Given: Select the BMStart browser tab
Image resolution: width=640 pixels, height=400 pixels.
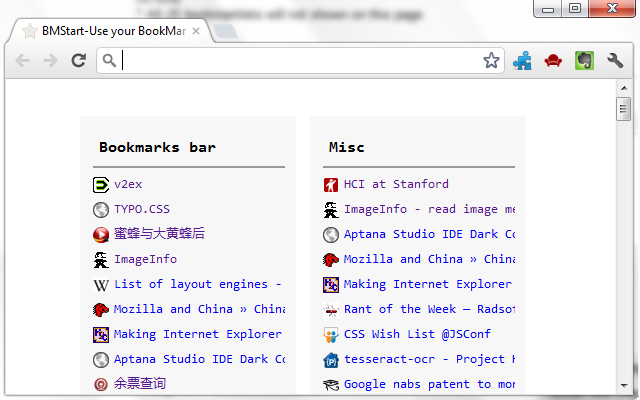Looking at the screenshot, I should point(112,31).
